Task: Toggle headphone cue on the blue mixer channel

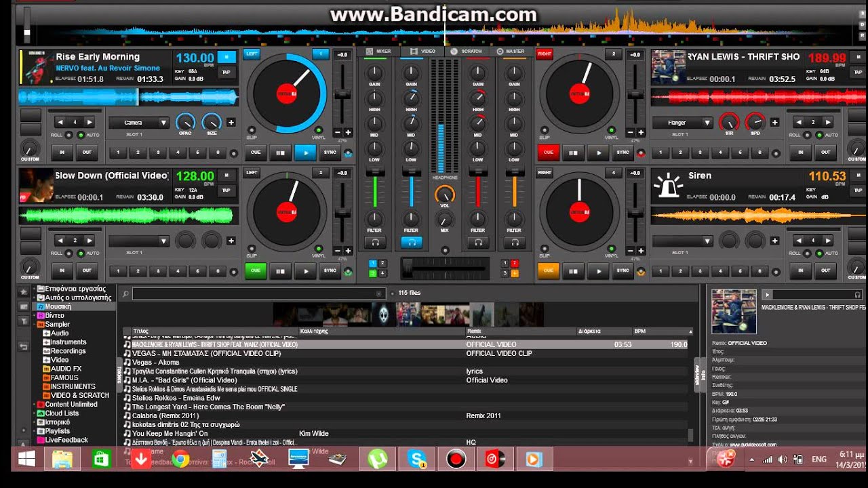Action: click(x=411, y=242)
